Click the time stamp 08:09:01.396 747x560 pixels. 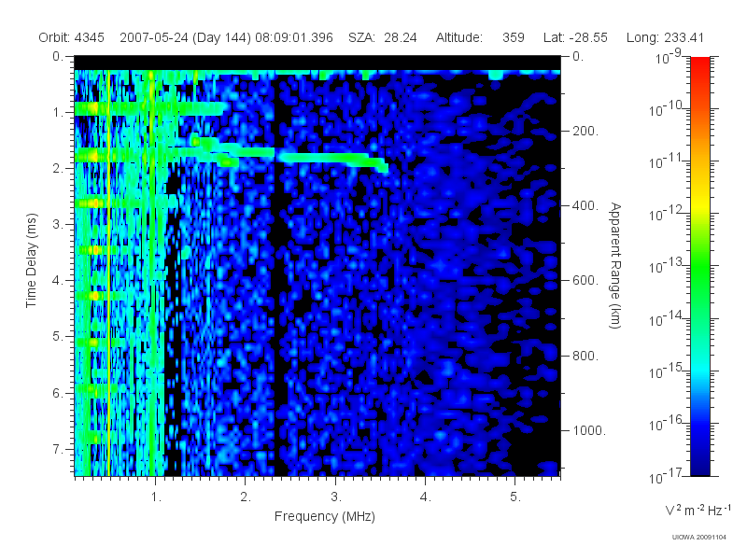[x=294, y=37]
